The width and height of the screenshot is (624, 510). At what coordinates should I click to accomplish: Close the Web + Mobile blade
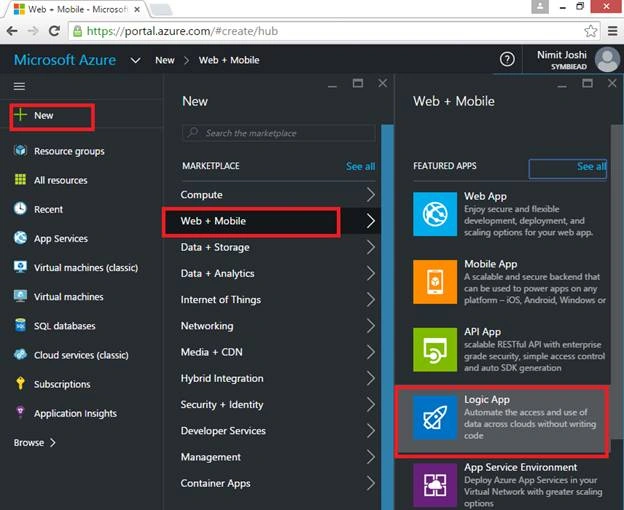click(x=612, y=83)
